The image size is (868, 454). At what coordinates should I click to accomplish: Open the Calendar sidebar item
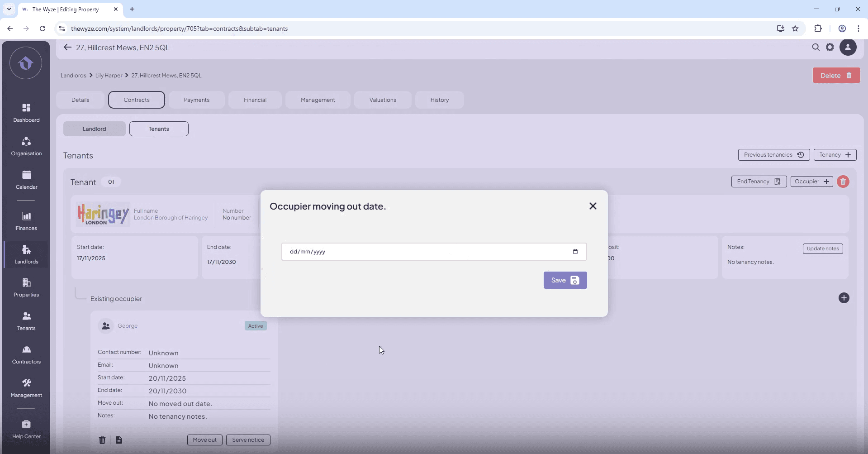(x=26, y=180)
